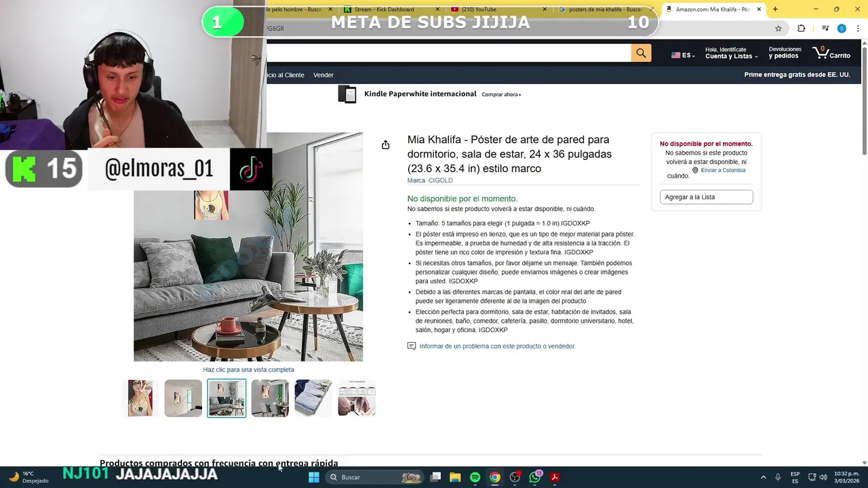
Task: Open Adobe Acrobat from the taskbar
Action: 555,477
